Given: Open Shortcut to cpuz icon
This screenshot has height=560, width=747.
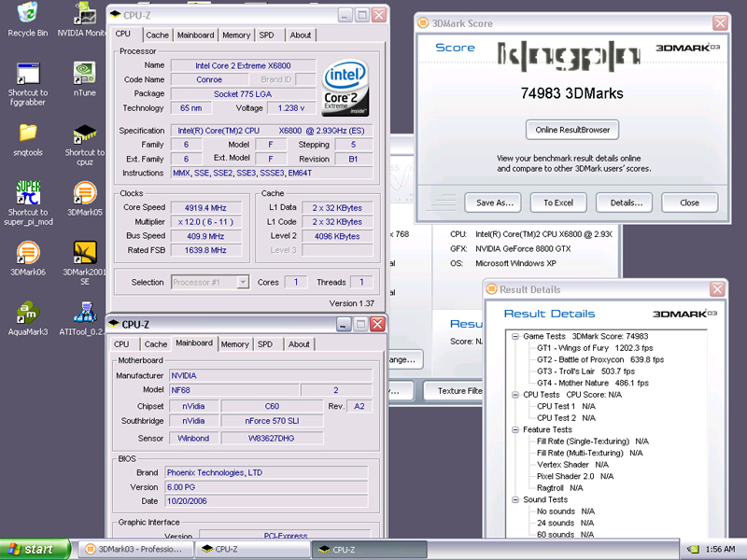Looking at the screenshot, I should [85, 133].
